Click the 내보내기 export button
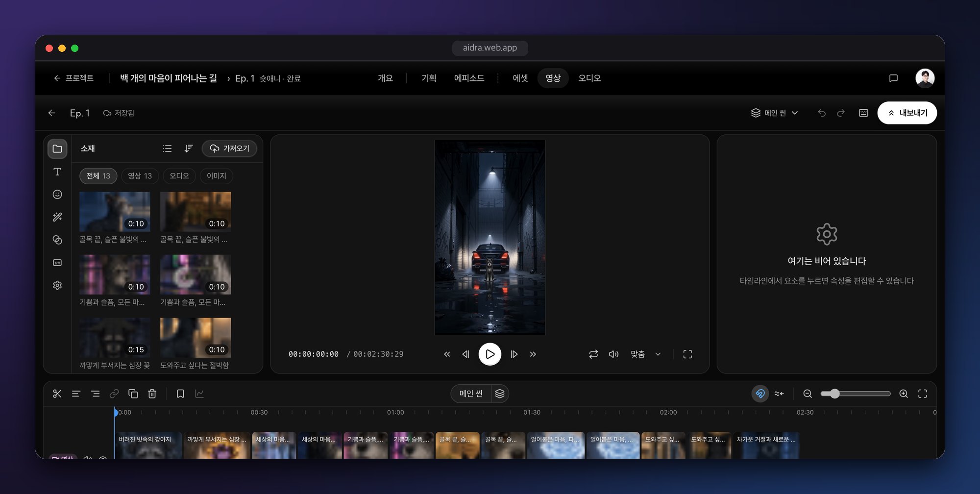The height and width of the screenshot is (494, 980). pyautogui.click(x=907, y=113)
